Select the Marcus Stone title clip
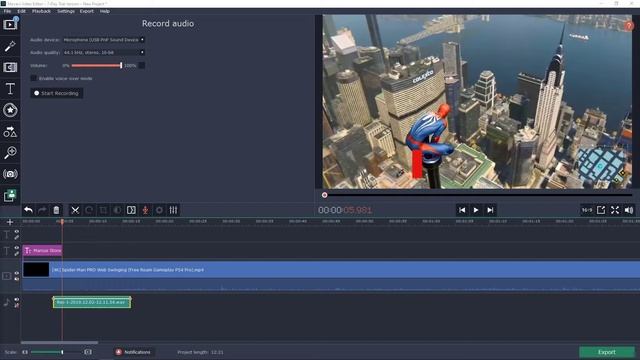The width and height of the screenshot is (640, 360). click(42, 251)
